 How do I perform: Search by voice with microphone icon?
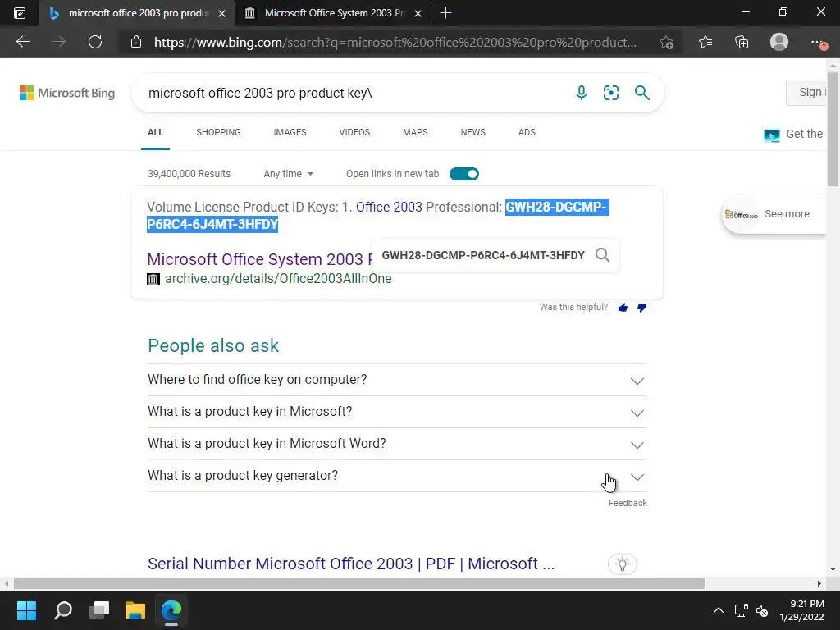(582, 93)
